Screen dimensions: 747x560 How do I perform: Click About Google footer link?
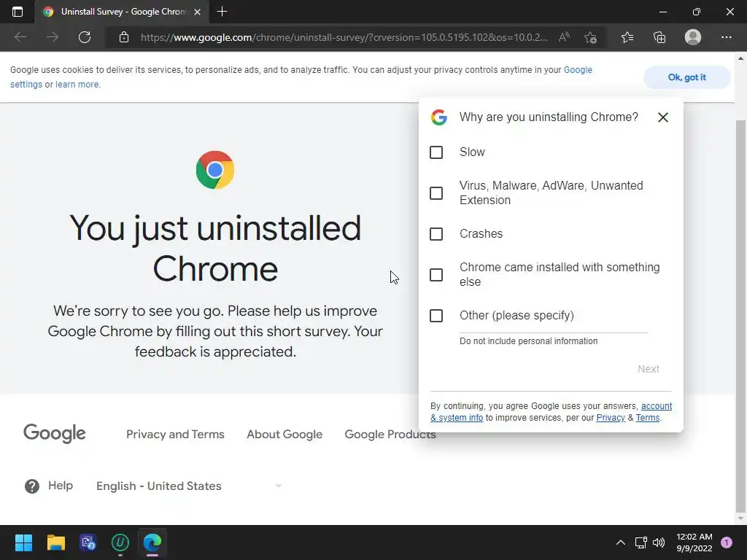[x=285, y=435]
